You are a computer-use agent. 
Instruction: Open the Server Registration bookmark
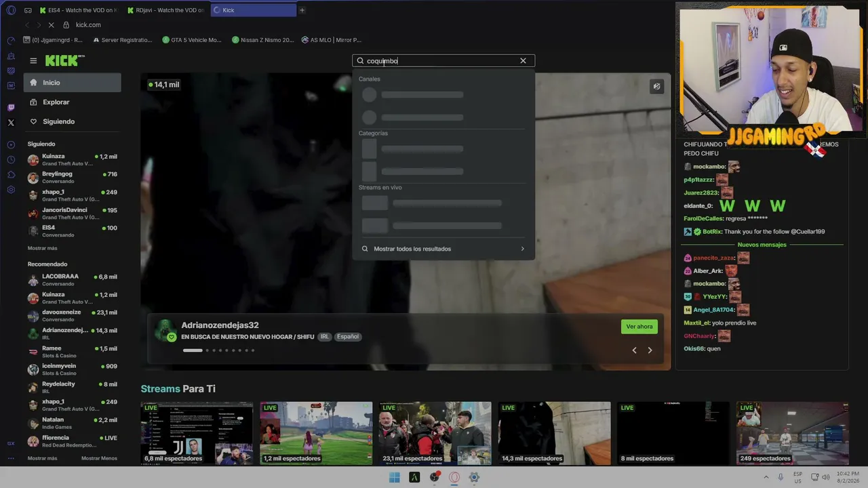click(x=121, y=40)
